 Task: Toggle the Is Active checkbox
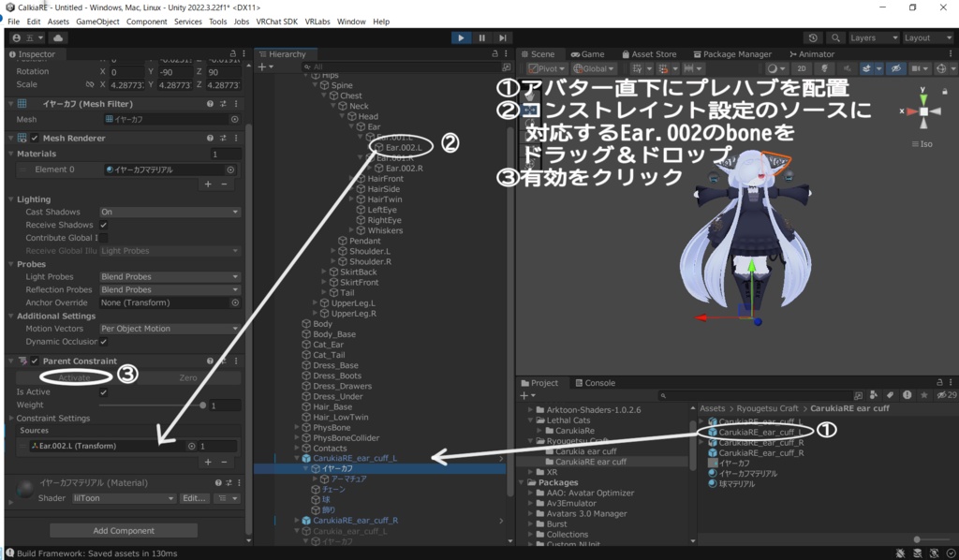(103, 391)
